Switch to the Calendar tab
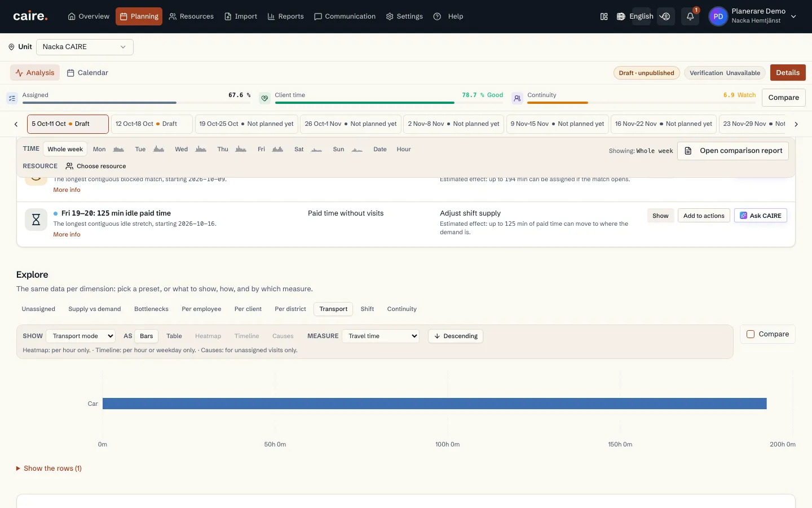812x508 pixels. click(87, 73)
